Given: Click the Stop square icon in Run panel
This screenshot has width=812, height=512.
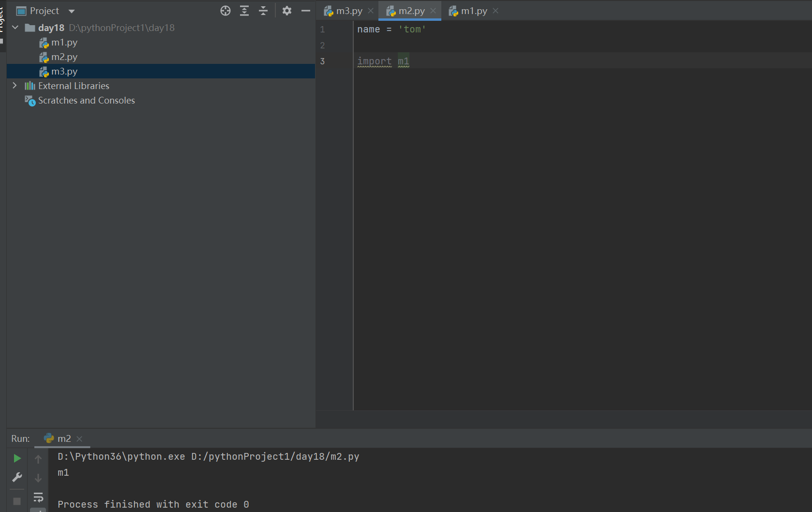Looking at the screenshot, I should click(x=17, y=501).
